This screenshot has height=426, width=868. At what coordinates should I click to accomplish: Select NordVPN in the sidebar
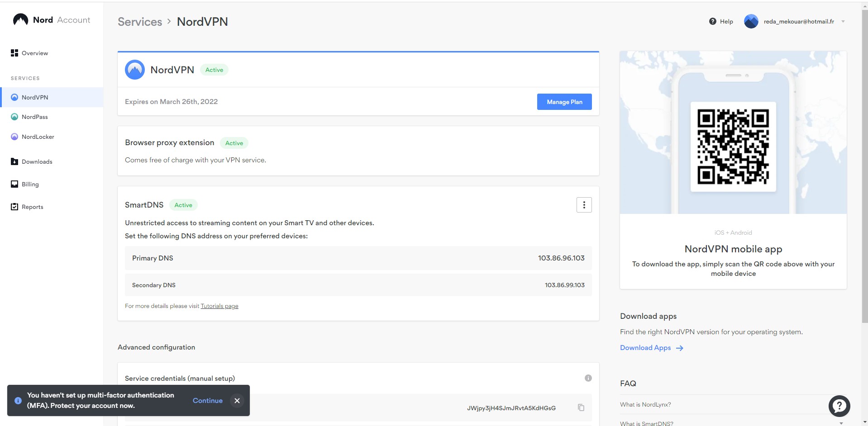click(x=52, y=97)
